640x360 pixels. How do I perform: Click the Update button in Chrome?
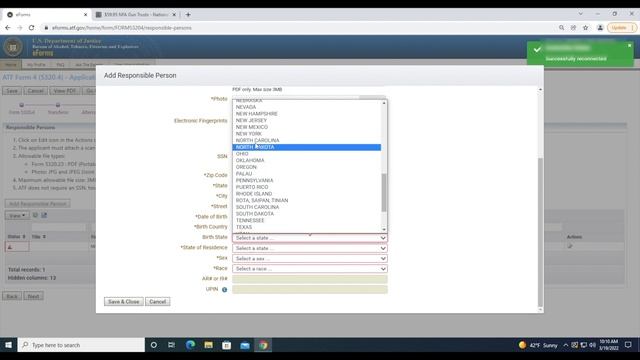click(622, 28)
